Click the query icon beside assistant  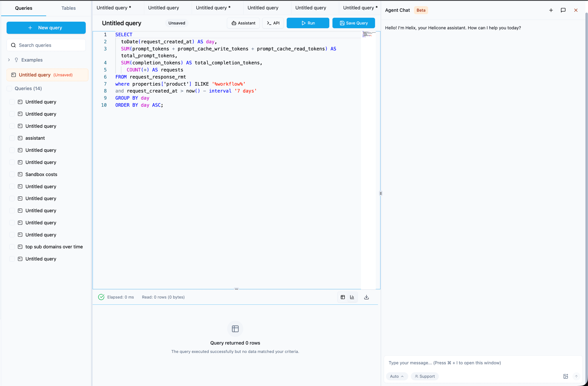[20, 138]
